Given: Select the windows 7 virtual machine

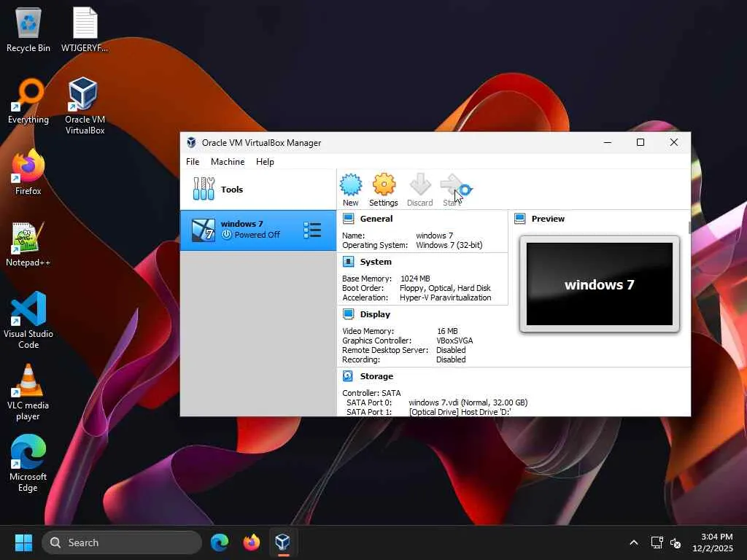Looking at the screenshot, I should 258,230.
